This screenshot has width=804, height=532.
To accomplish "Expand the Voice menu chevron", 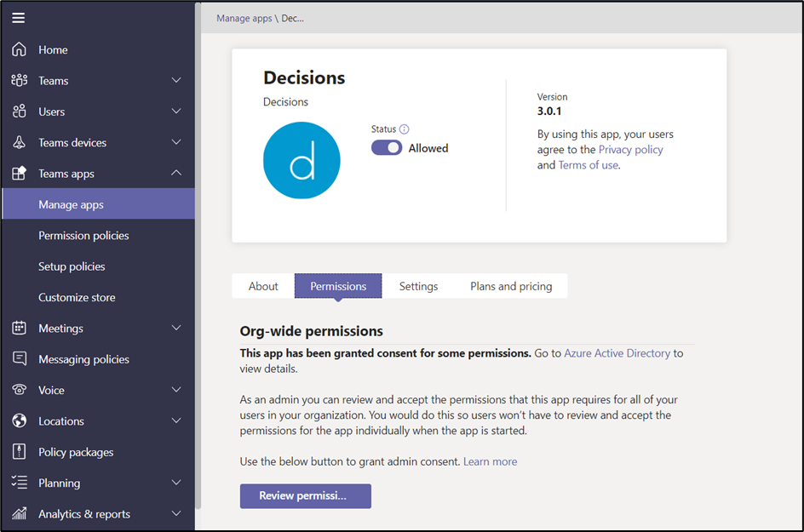I will pyautogui.click(x=175, y=390).
